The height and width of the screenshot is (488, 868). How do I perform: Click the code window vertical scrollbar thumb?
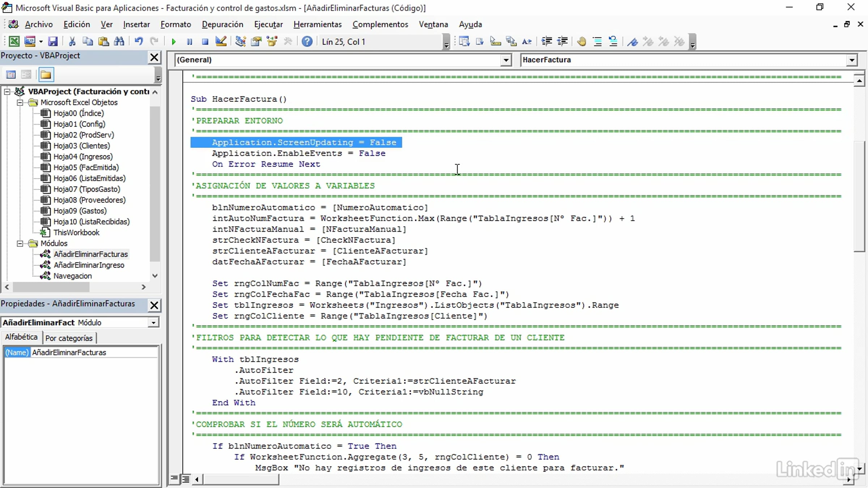pos(859,197)
